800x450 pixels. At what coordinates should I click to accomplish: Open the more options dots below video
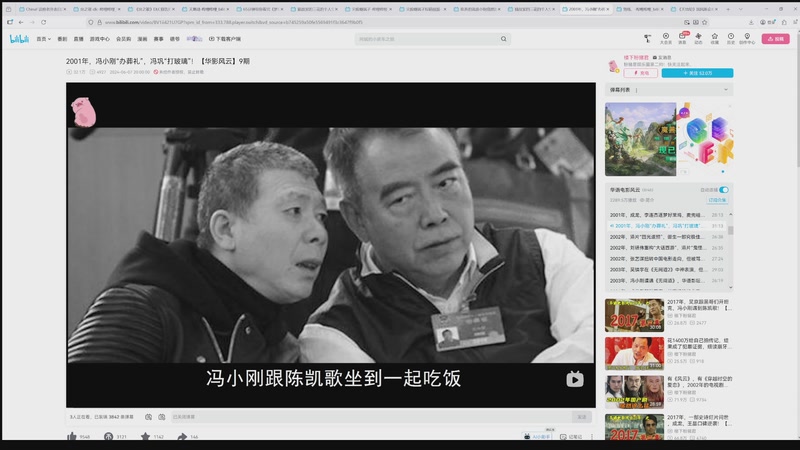coord(592,437)
